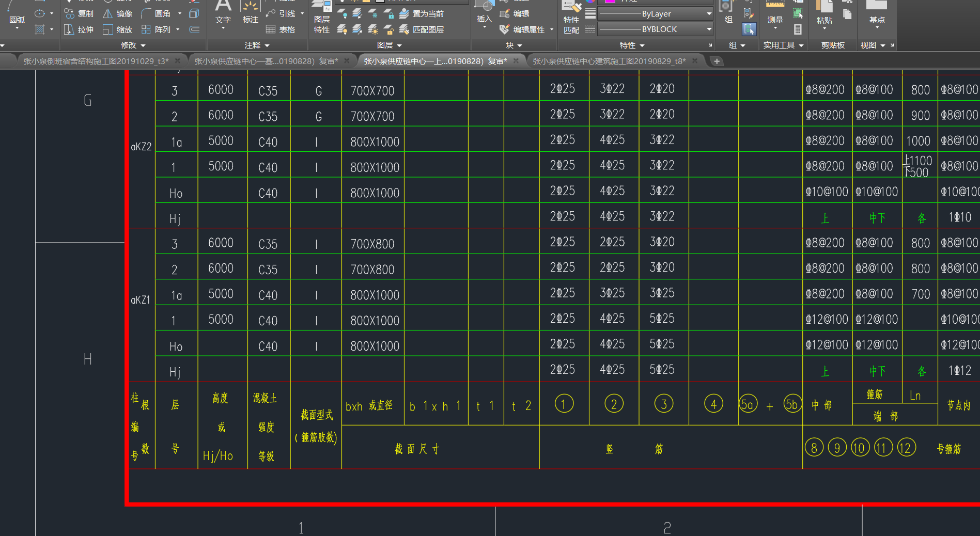Screen dimensions: 980x536
Task: Select the 复制 (Copy) tool
Action: pyautogui.click(x=79, y=14)
